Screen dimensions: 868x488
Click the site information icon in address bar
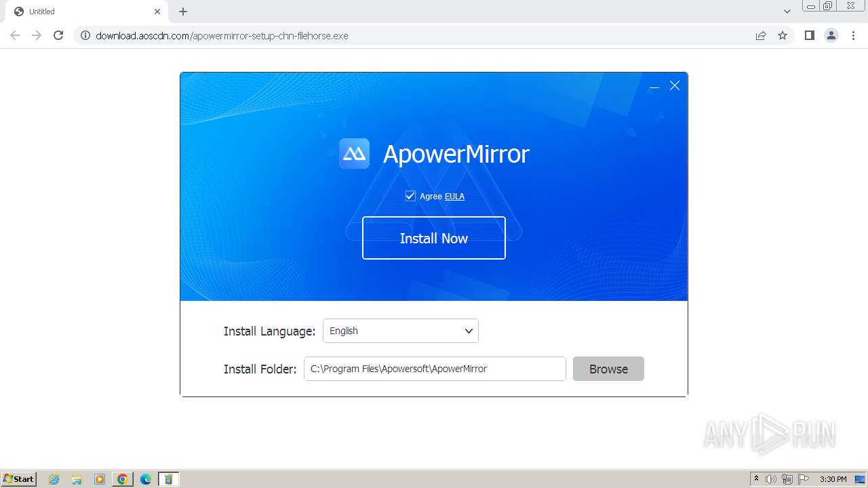coord(85,35)
